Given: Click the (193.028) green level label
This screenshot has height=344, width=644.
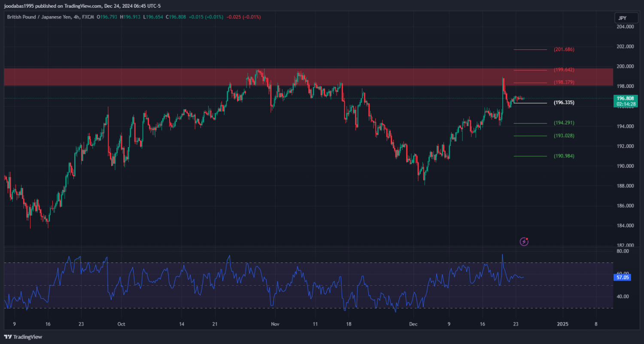Looking at the screenshot, I should pos(563,136).
